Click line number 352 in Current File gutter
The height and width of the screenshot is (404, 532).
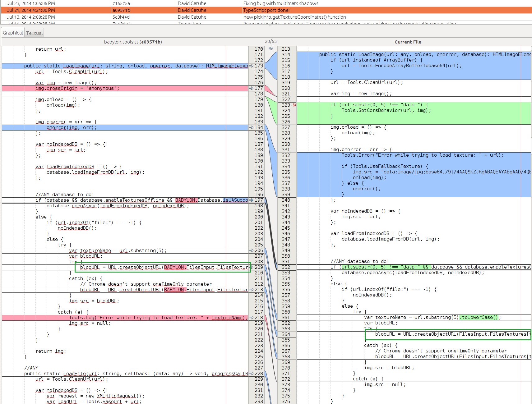(286, 267)
